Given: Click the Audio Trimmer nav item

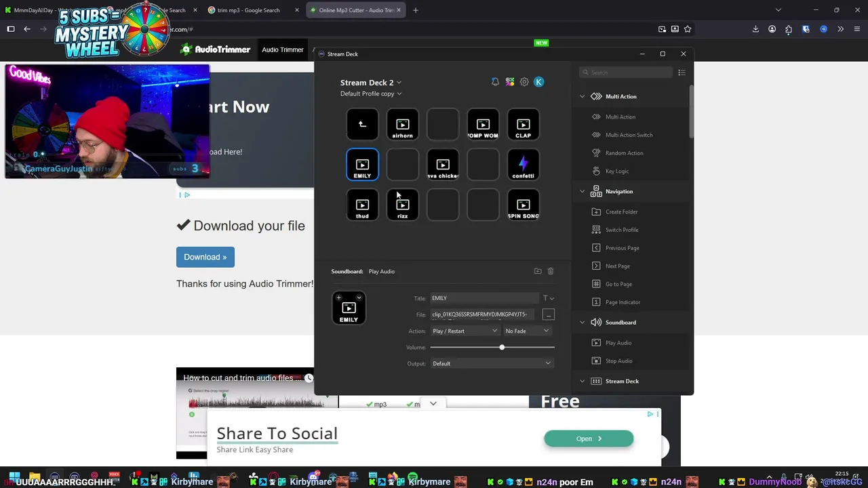Looking at the screenshot, I should tap(283, 49).
